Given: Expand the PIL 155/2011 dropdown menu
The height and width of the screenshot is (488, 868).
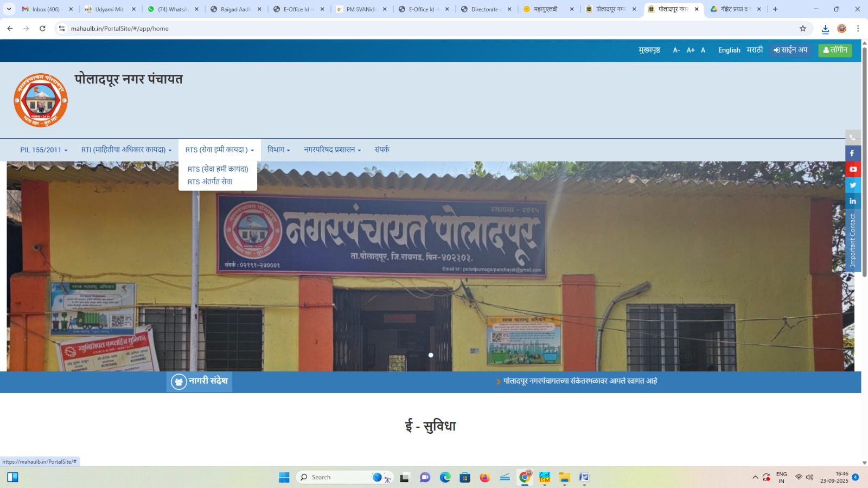Looking at the screenshot, I should (44, 150).
